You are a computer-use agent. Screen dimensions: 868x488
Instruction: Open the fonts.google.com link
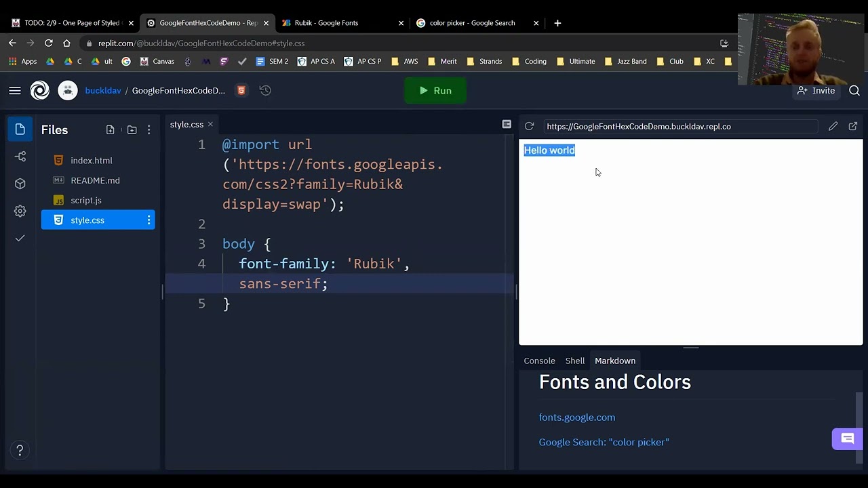pyautogui.click(x=577, y=418)
